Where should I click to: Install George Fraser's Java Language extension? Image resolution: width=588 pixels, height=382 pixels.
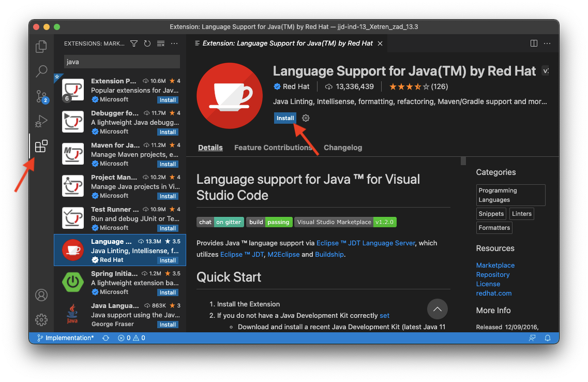coord(168,325)
